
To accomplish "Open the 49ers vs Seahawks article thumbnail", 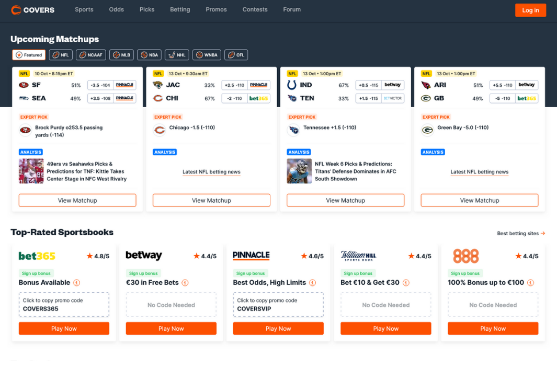I will (31, 171).
